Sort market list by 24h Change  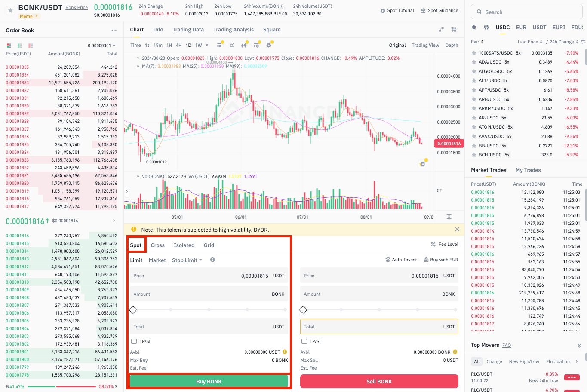(564, 42)
